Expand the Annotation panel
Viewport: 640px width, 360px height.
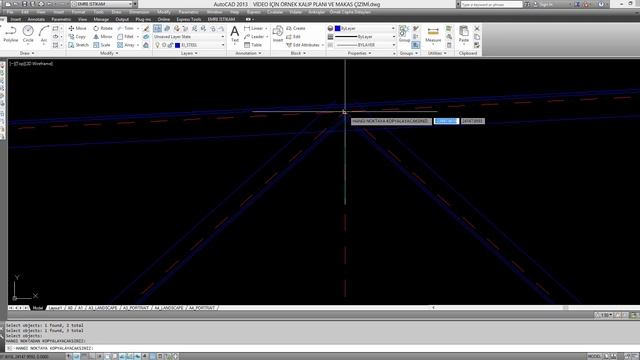pos(248,53)
